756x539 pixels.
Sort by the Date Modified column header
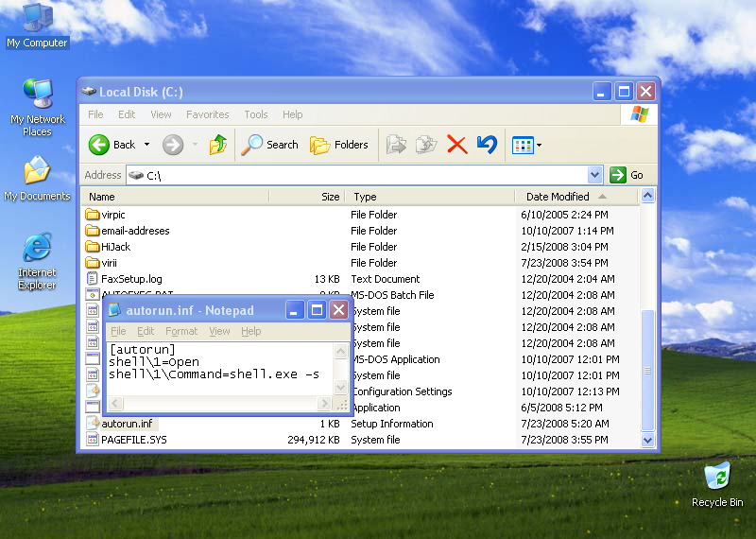tap(576, 197)
